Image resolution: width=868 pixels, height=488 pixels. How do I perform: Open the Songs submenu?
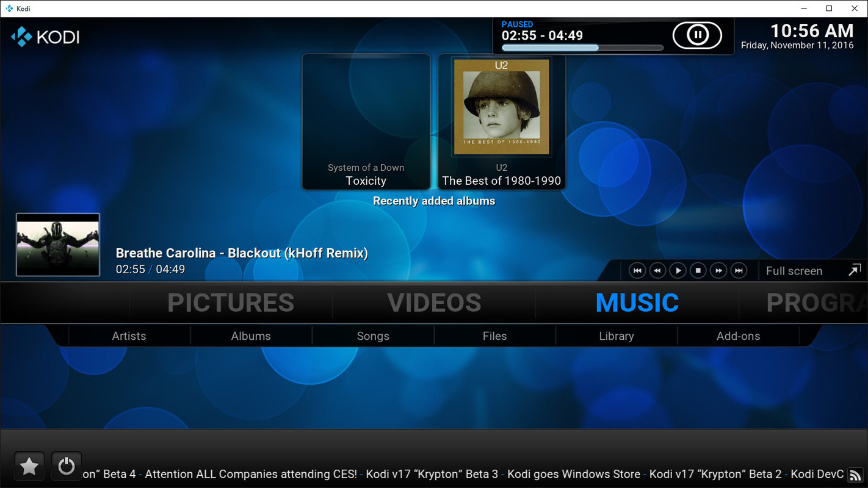(373, 336)
